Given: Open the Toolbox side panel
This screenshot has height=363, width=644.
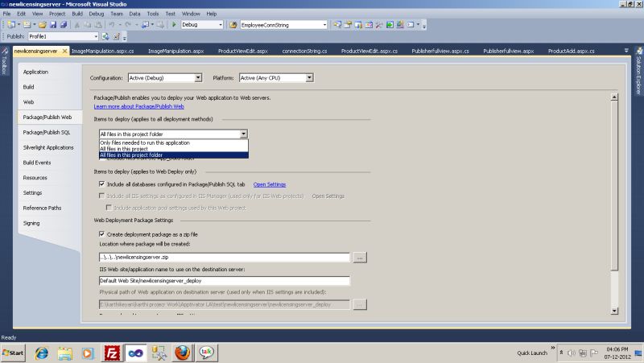Looking at the screenshot, I should coord(4,61).
